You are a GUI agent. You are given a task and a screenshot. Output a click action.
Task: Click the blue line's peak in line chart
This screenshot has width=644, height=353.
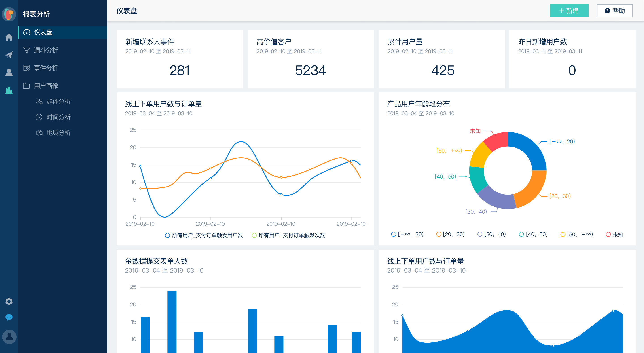coord(241,142)
